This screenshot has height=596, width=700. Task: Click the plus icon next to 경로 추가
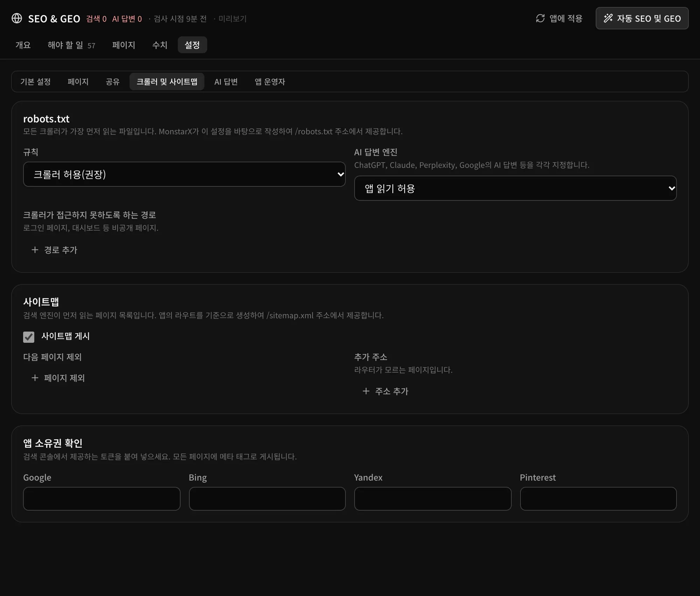coord(35,250)
